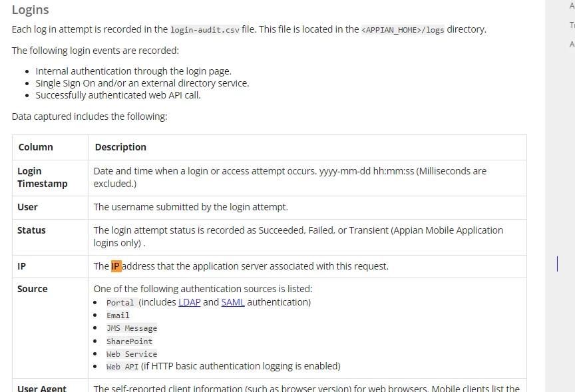Screen dimensions: 575x392
Task: Click the orange highlighted IP search match
Action: (116, 266)
